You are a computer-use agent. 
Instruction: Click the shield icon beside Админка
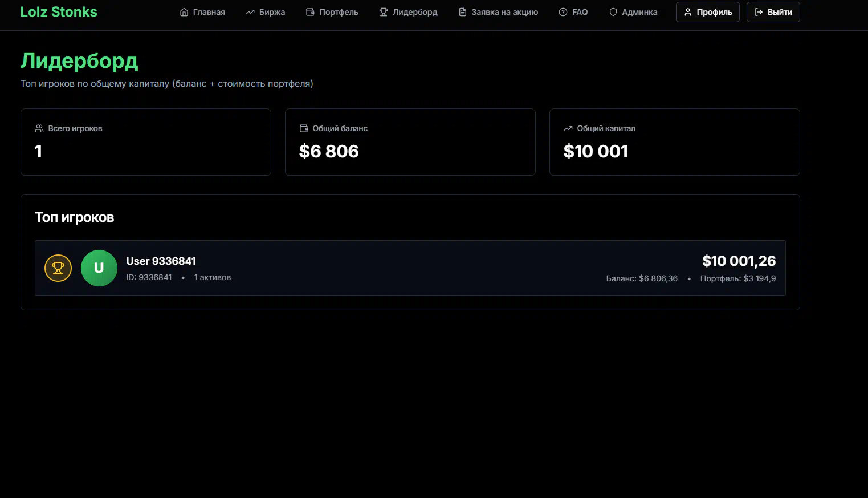[613, 12]
